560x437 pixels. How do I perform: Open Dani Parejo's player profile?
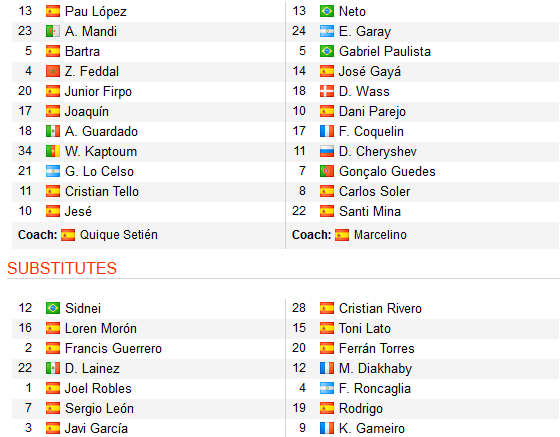click(x=372, y=112)
